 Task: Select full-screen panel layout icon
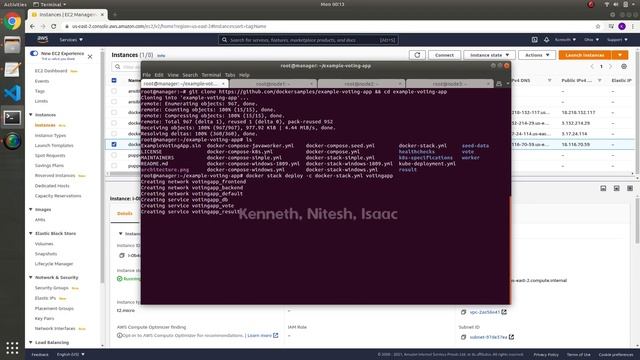coord(630,188)
